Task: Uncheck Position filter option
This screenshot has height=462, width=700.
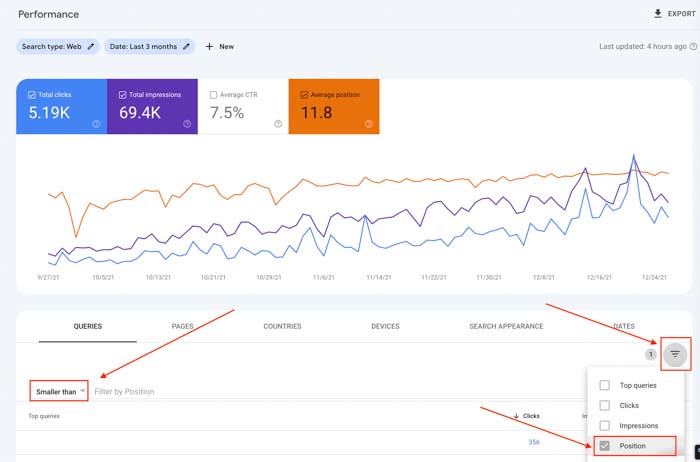Action: (x=604, y=445)
